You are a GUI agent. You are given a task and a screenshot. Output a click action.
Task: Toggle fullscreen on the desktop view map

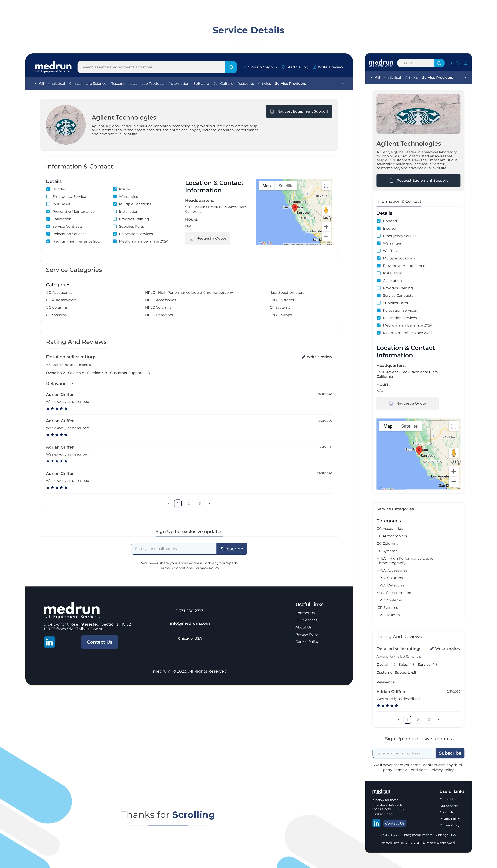coord(326,186)
